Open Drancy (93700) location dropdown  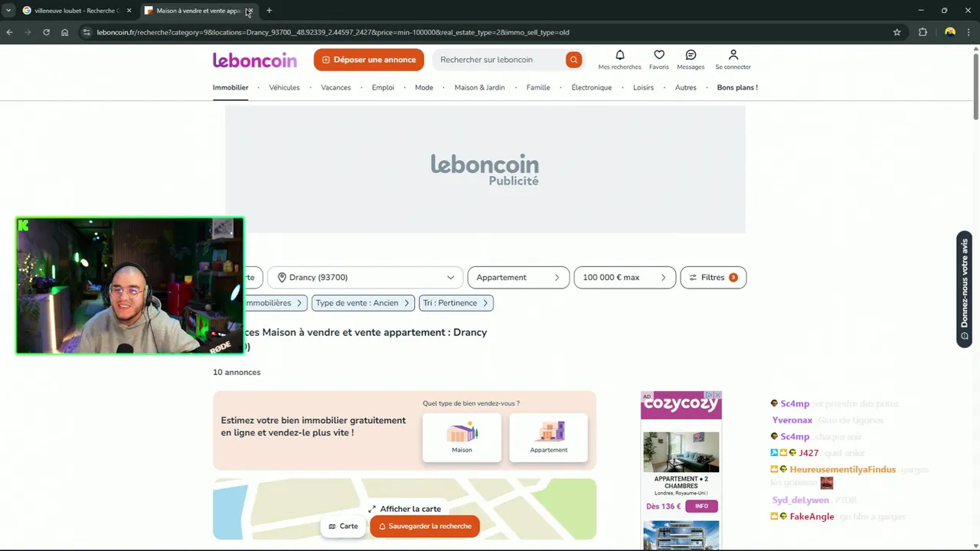(x=365, y=277)
